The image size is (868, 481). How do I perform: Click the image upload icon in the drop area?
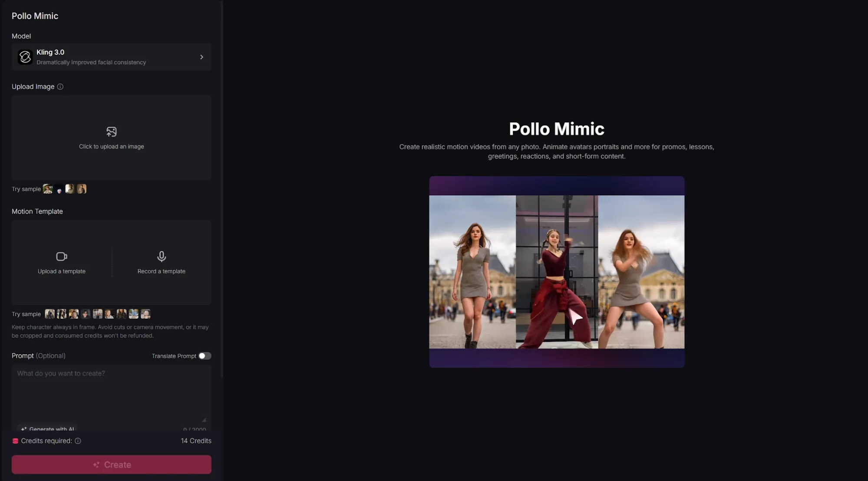click(112, 132)
